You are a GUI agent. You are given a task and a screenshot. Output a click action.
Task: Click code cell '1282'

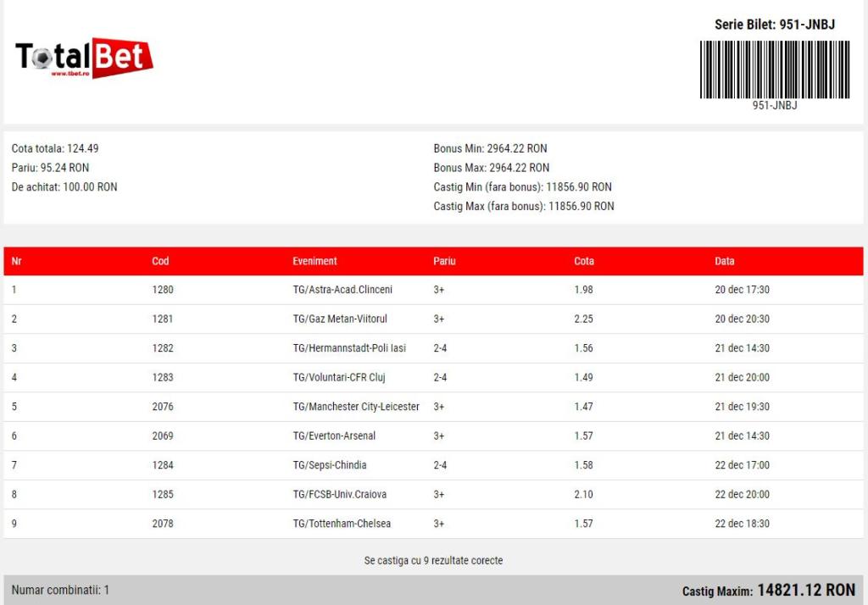point(163,348)
